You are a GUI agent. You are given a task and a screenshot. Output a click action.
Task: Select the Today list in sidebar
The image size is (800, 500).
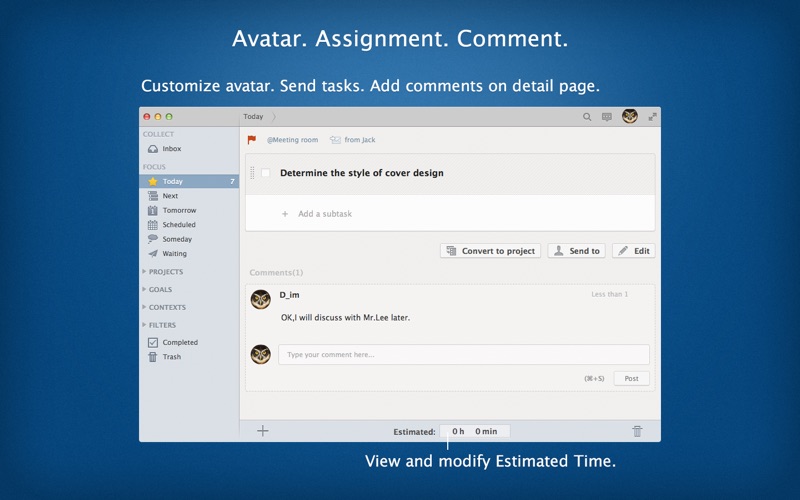pyautogui.click(x=172, y=182)
